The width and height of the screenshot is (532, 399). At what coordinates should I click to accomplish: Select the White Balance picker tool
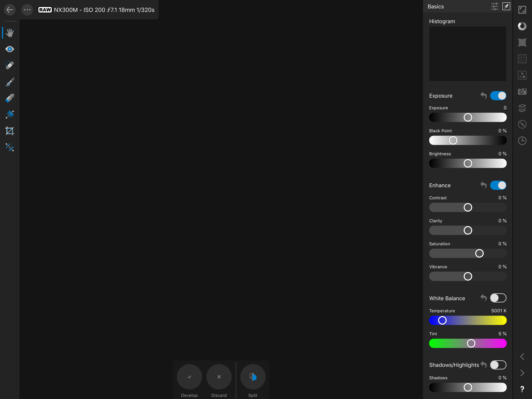(x=10, y=147)
